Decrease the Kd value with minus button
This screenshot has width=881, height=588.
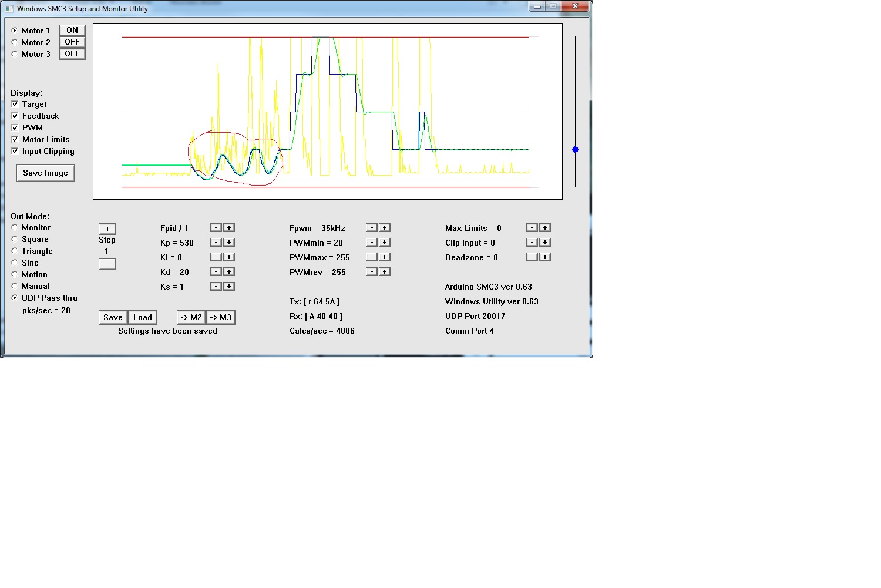[216, 272]
